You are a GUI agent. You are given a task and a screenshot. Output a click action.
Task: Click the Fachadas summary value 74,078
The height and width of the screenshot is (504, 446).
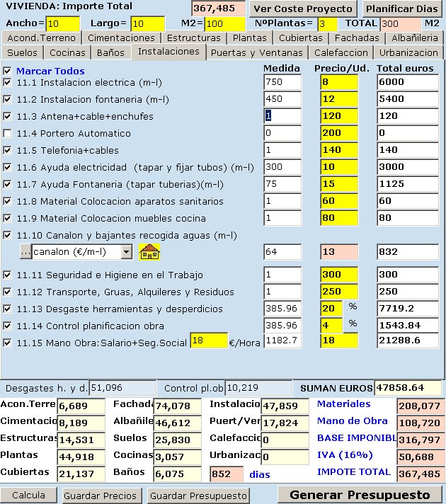tap(178, 406)
